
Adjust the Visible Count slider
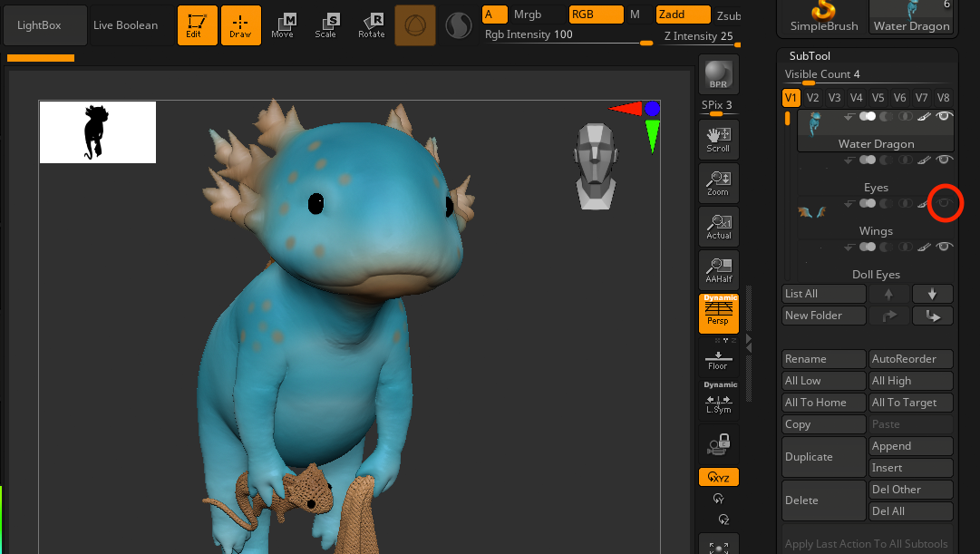tap(868, 75)
